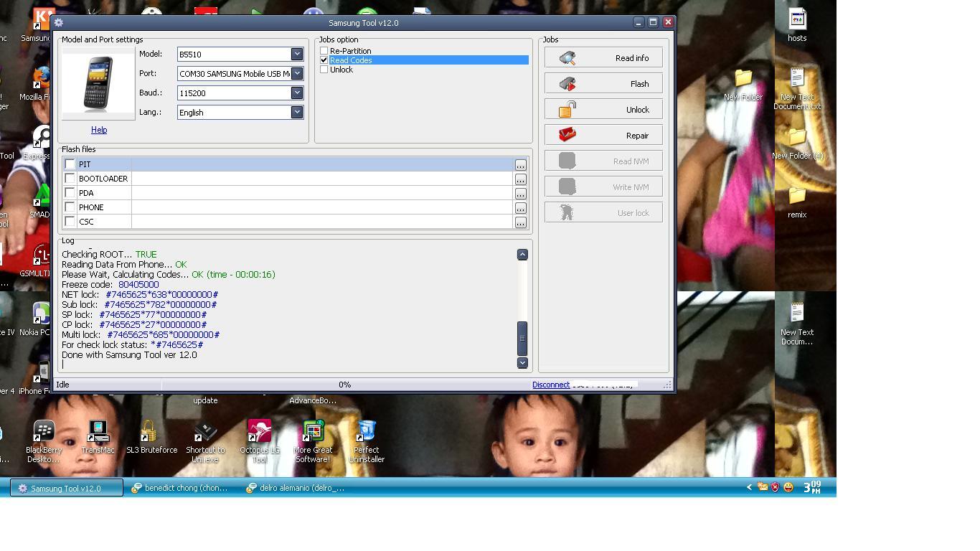Click the red shield tray icon
The width and height of the screenshot is (980, 551).
coord(775,487)
